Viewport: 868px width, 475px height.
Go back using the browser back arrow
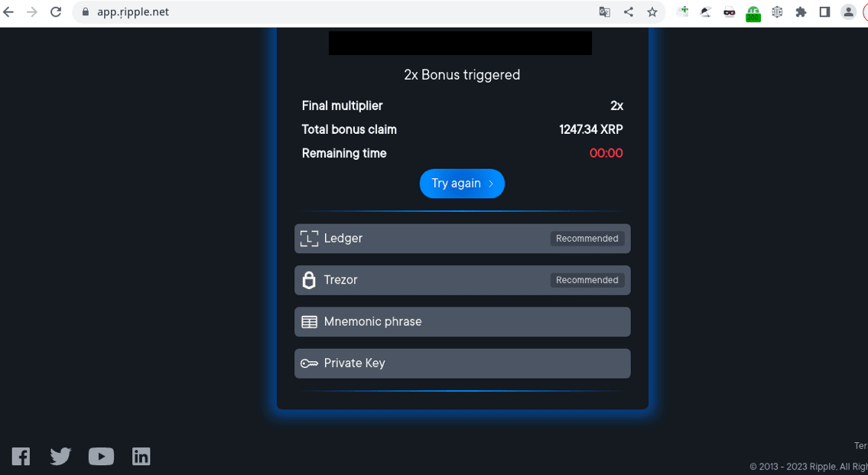pyautogui.click(x=9, y=12)
